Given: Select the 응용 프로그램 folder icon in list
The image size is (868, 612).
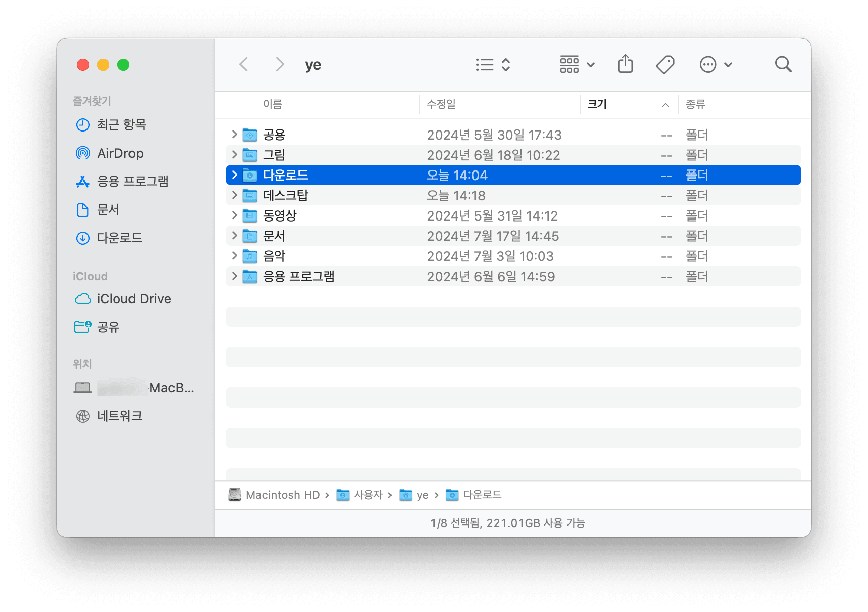Looking at the screenshot, I should coord(250,276).
